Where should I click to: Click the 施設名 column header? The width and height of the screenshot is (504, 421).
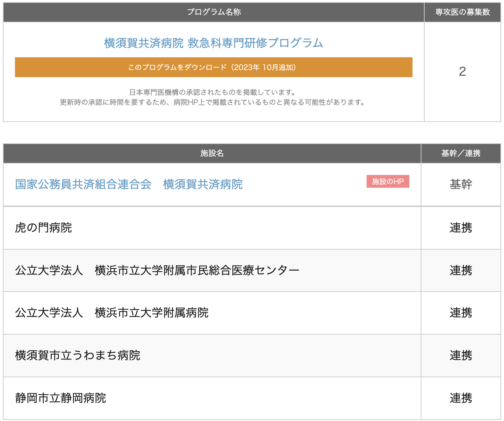[x=212, y=153]
